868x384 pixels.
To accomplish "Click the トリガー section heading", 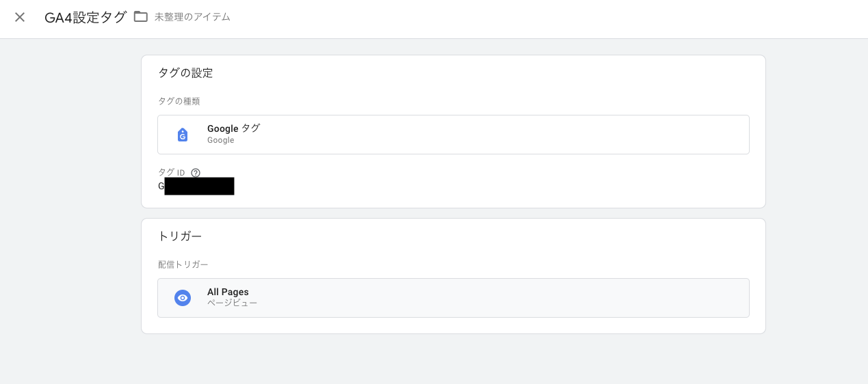I will coord(180,236).
